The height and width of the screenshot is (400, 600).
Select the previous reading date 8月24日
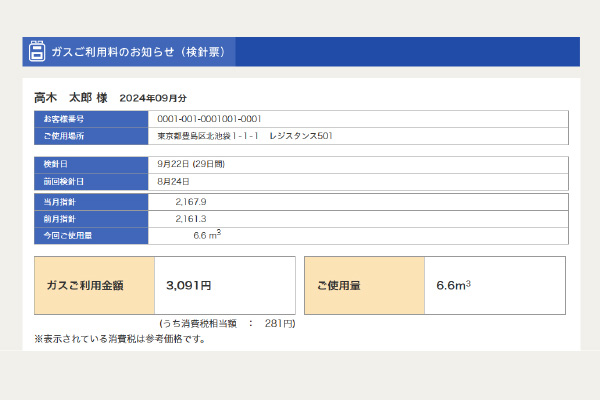(x=173, y=181)
